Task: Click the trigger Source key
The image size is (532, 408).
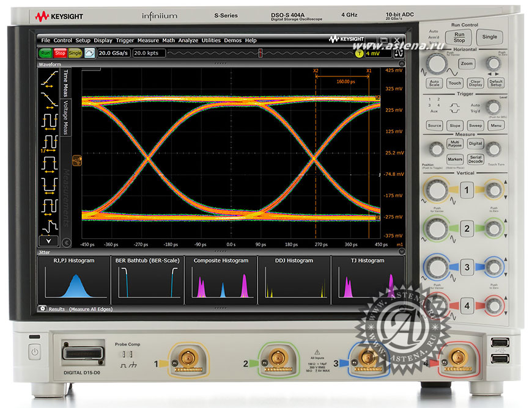Action: 434,125
